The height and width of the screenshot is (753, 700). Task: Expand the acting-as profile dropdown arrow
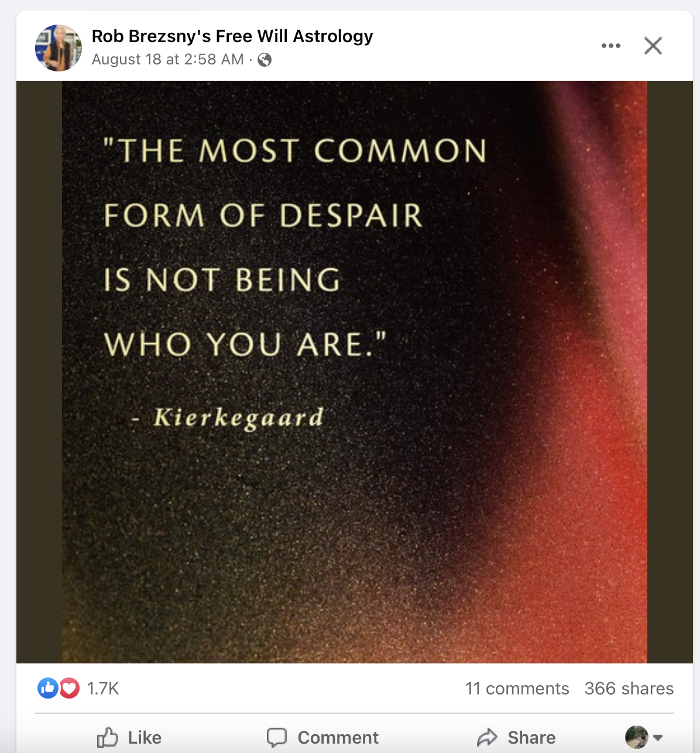coord(657,738)
